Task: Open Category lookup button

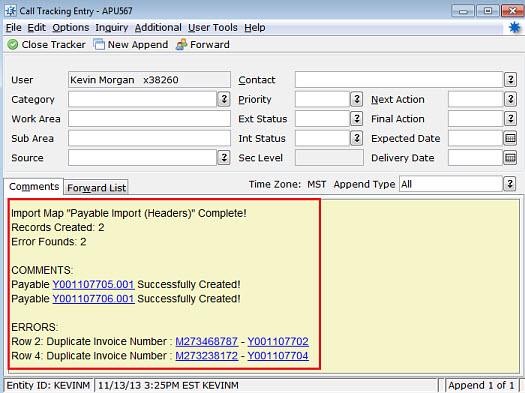Action: (x=224, y=99)
